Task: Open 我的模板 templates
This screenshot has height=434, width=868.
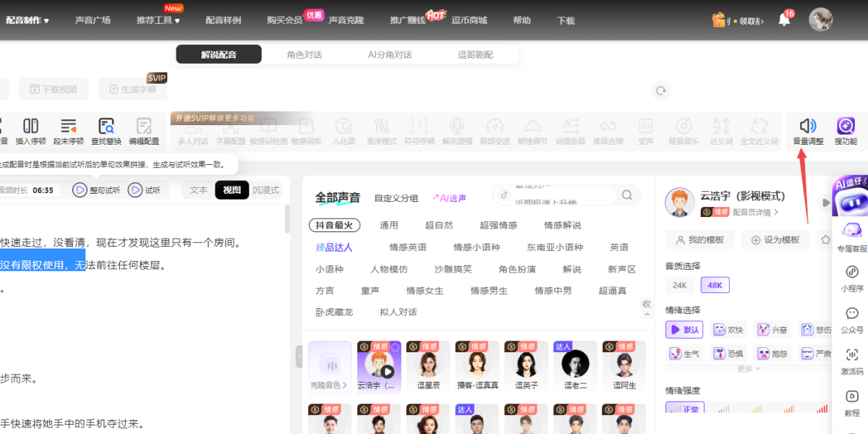Action: [699, 240]
